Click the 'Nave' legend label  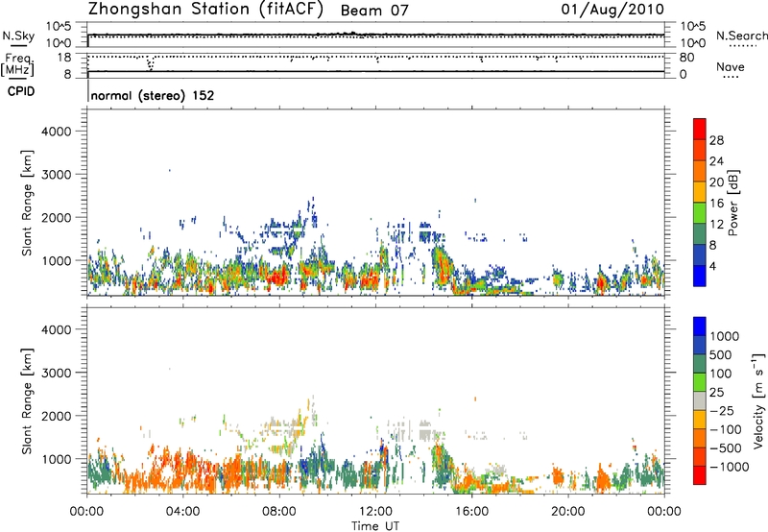tap(731, 66)
